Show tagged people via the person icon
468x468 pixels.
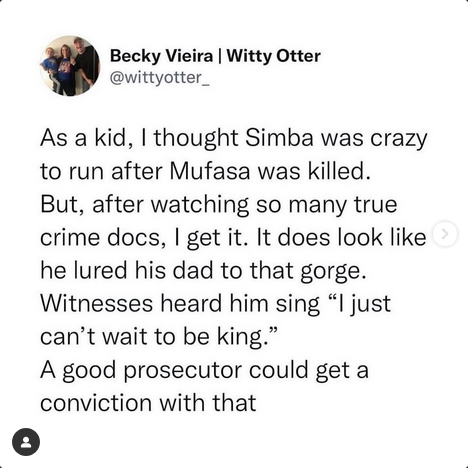click(26, 442)
